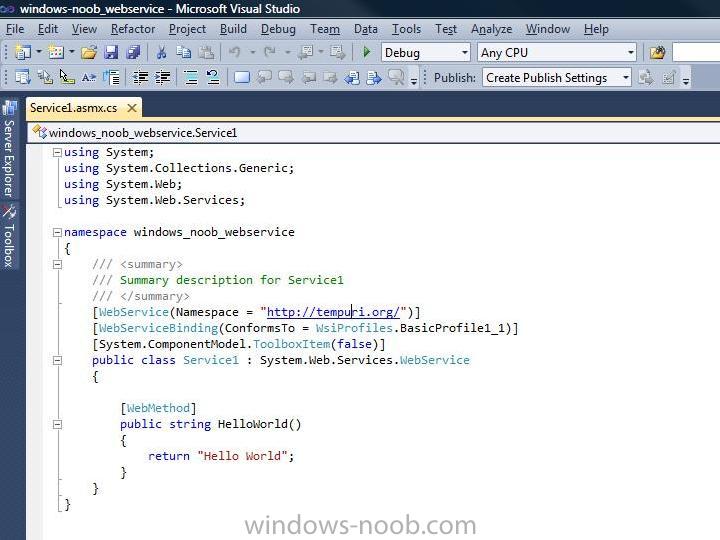Click the Add New Item toolbar icon
Screen dimensions: 720x540
tap(56, 52)
